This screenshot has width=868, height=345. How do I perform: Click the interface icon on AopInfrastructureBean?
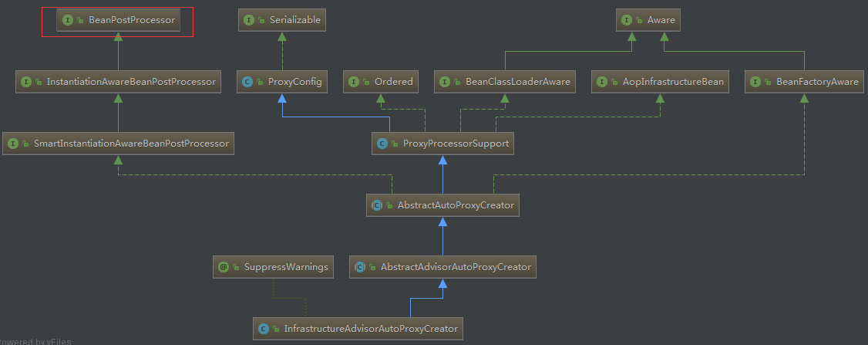click(x=602, y=82)
